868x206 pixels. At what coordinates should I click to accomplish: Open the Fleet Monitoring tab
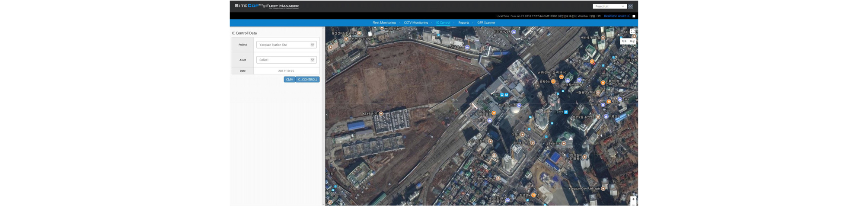[x=384, y=23]
